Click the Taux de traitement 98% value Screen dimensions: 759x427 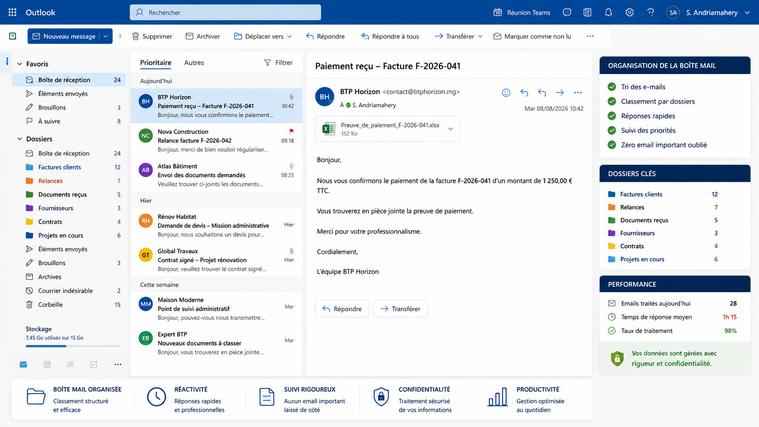730,331
